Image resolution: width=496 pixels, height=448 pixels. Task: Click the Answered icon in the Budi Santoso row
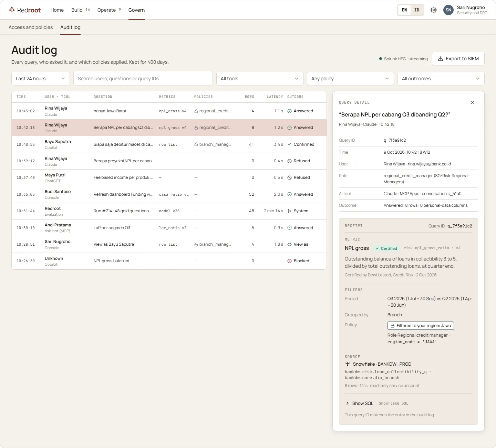(x=290, y=194)
